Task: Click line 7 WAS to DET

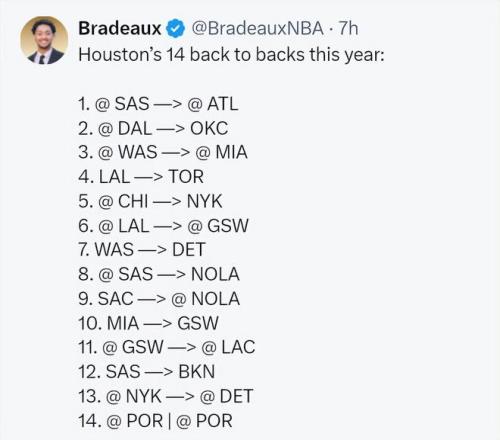Action: [142, 250]
